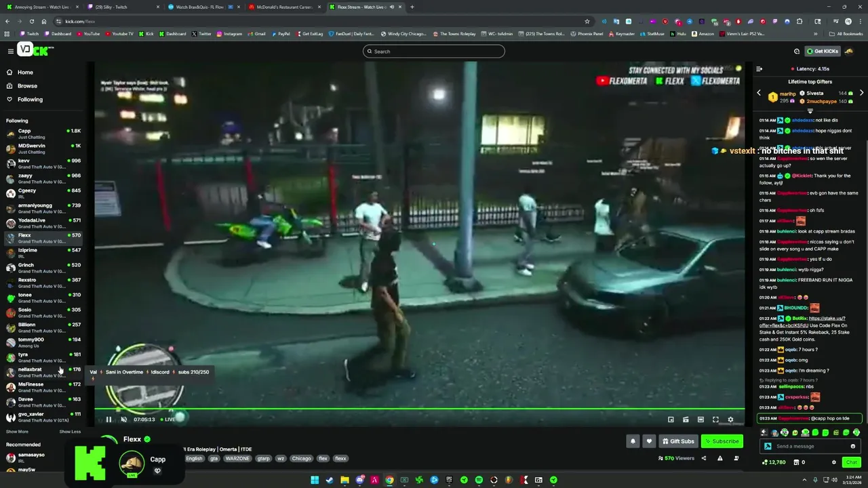
Task: Open kevv channel in sidebar
Action: tap(43, 163)
